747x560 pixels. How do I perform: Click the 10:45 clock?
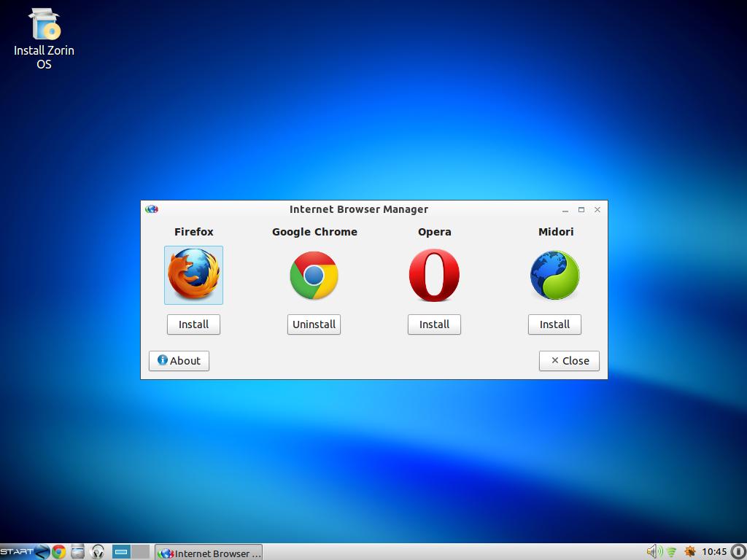(714, 552)
